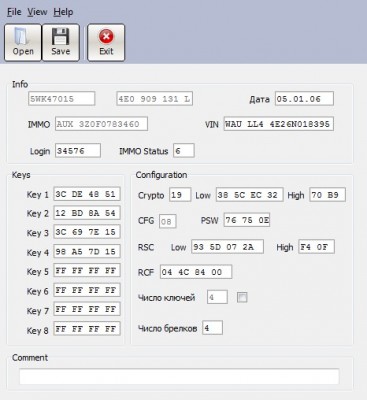
Task: Open the View menu
Action: [x=37, y=12]
